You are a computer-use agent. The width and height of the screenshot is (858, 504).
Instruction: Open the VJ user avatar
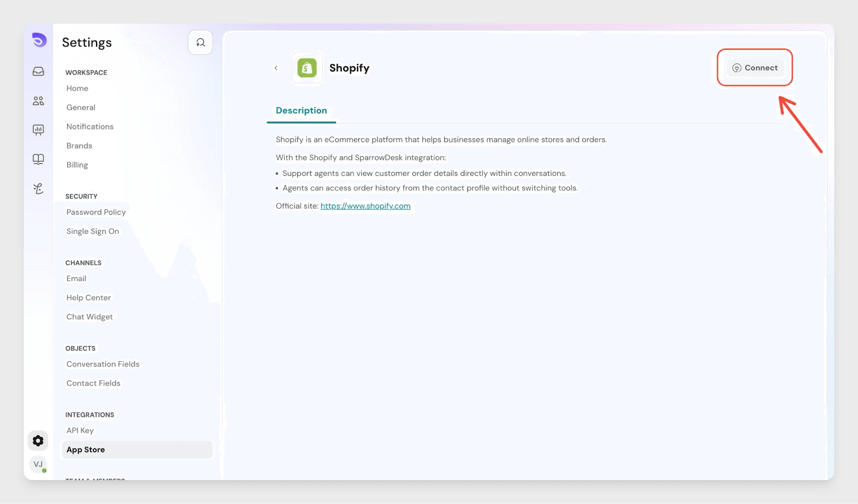38,464
